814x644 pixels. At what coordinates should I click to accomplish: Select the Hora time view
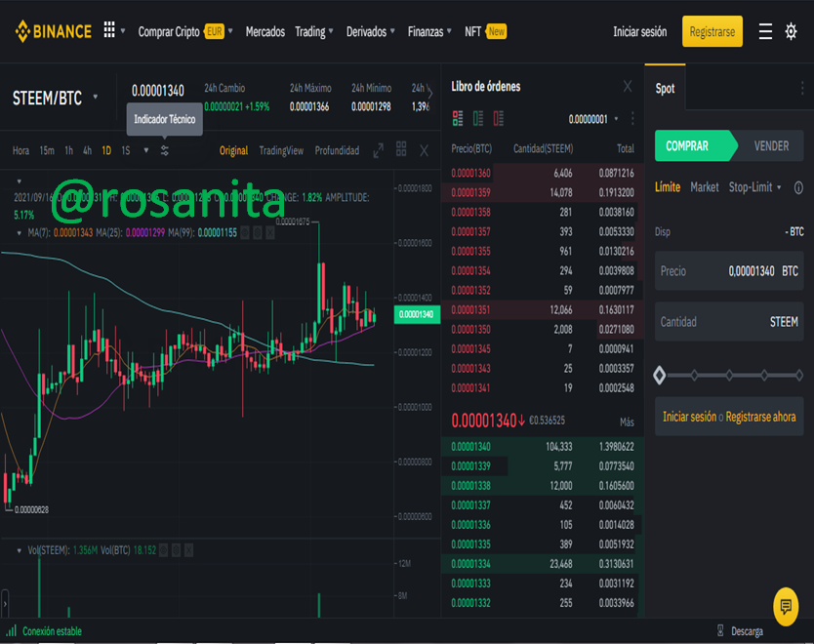point(20,151)
